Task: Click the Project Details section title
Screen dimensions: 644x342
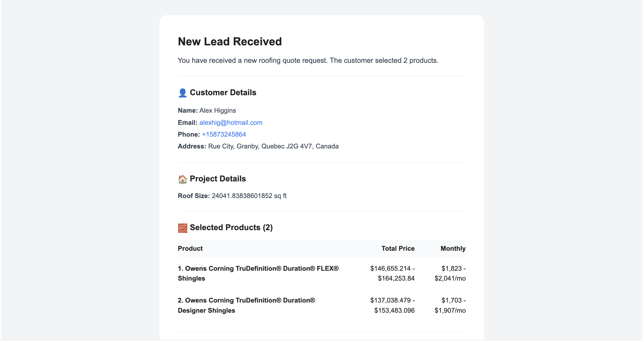Action: click(x=218, y=179)
